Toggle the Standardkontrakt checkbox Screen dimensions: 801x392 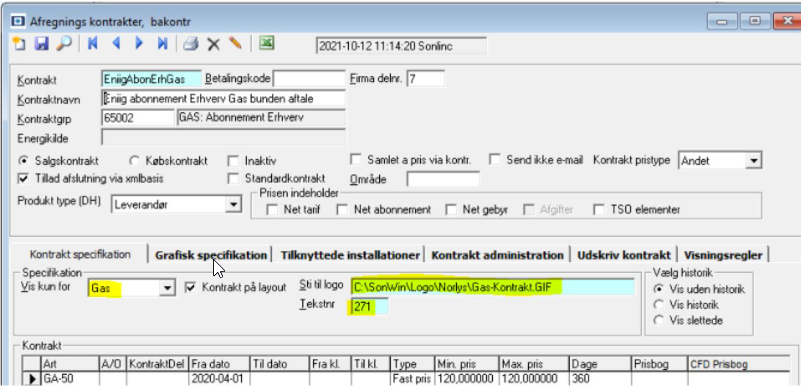click(x=233, y=179)
